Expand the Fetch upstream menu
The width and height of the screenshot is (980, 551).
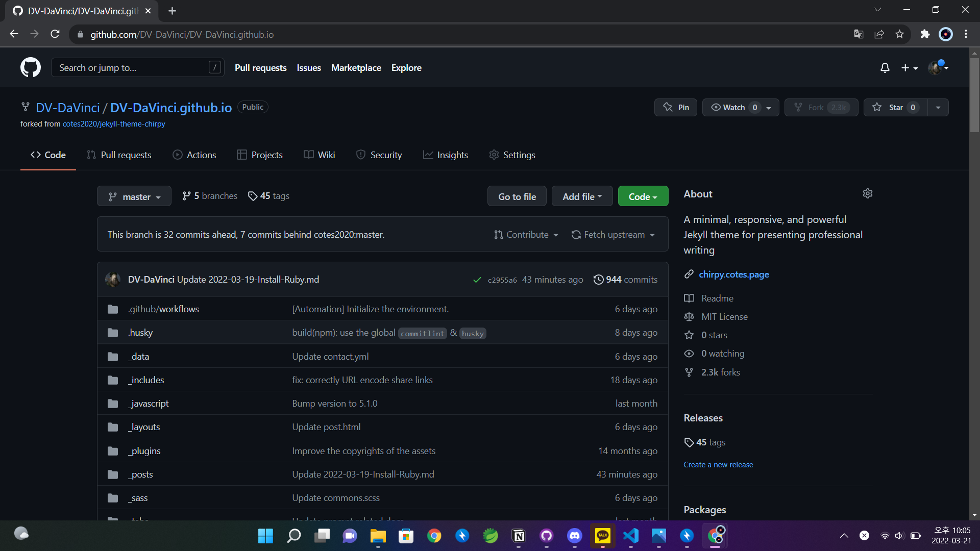coord(613,235)
